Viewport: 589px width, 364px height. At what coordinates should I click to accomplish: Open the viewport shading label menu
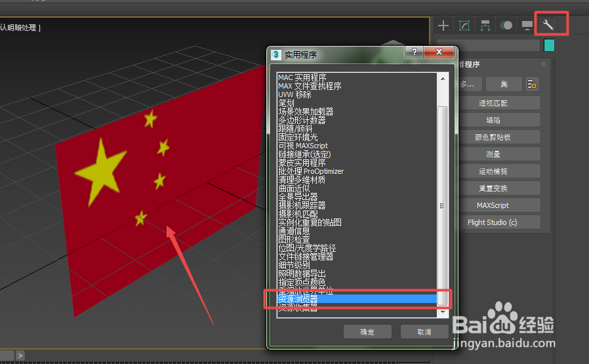[19, 28]
